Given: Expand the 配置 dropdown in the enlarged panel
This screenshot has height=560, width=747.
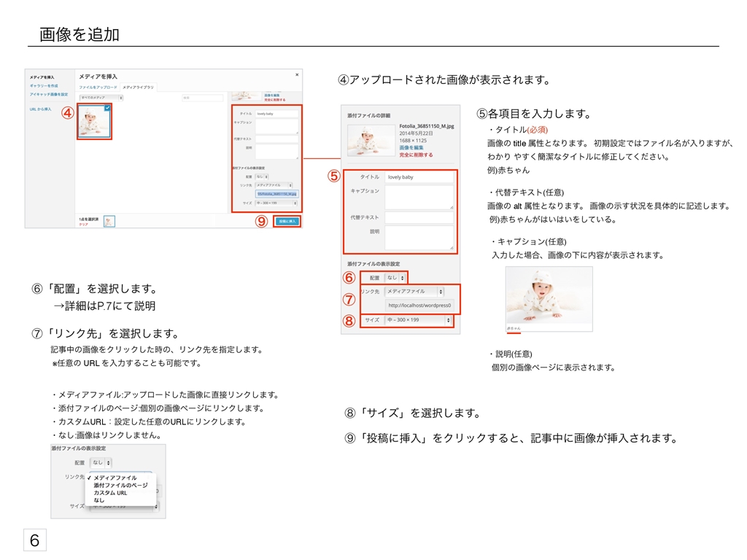Looking at the screenshot, I should (x=395, y=277).
